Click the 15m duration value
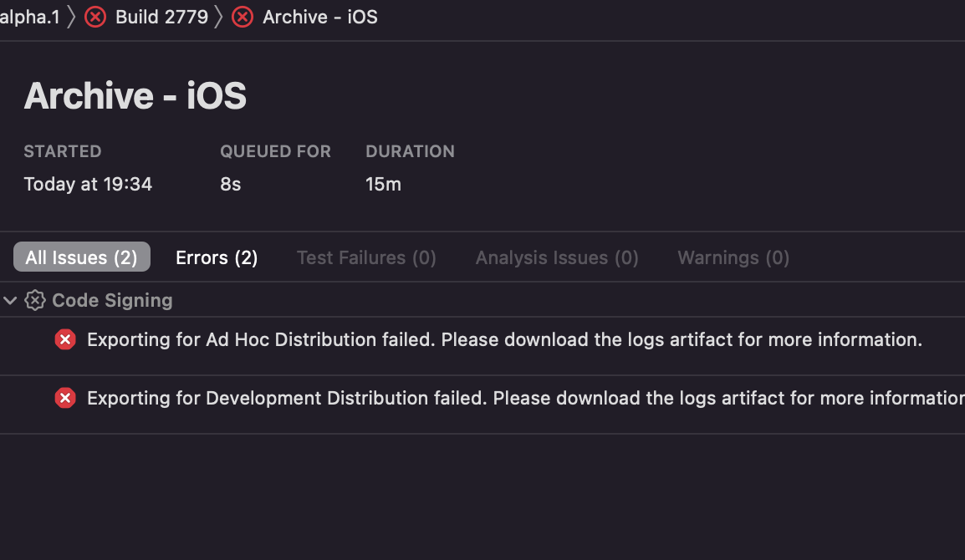The image size is (965, 560). point(383,184)
